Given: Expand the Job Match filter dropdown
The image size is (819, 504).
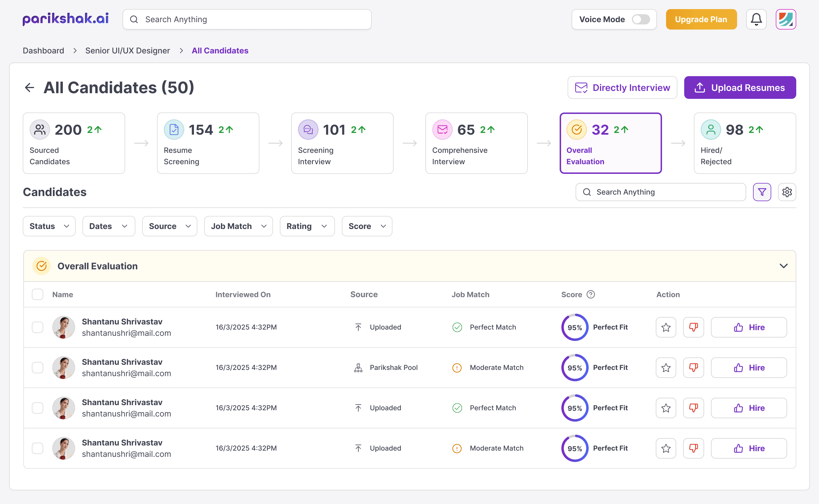Looking at the screenshot, I should [x=238, y=226].
